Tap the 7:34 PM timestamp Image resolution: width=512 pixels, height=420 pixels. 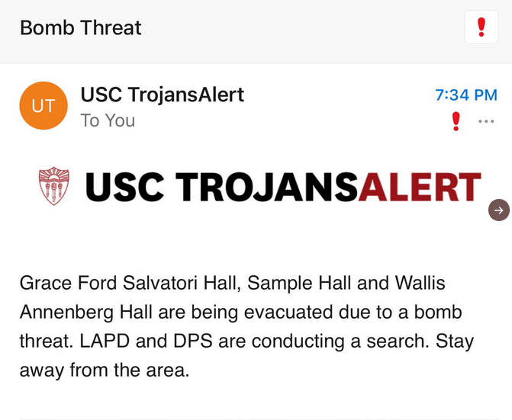(466, 95)
